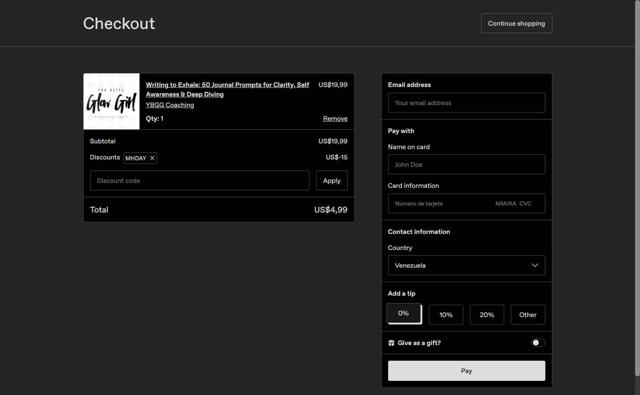Click the Pay with label
640x395 pixels.
click(401, 131)
